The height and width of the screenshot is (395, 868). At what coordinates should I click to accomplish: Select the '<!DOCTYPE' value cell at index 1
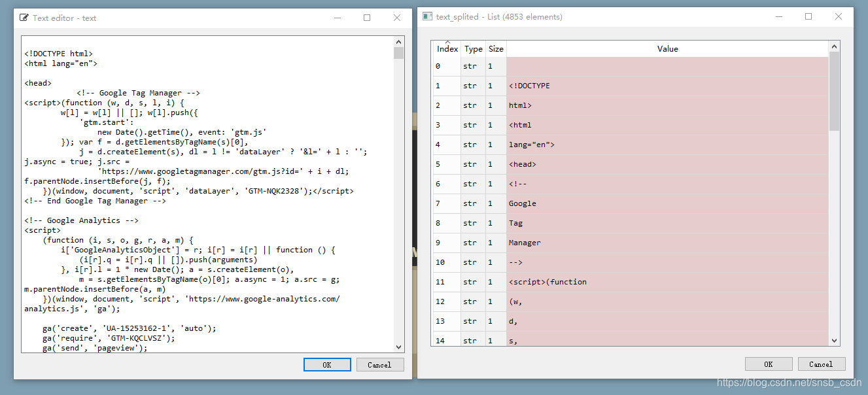pyautogui.click(x=667, y=86)
